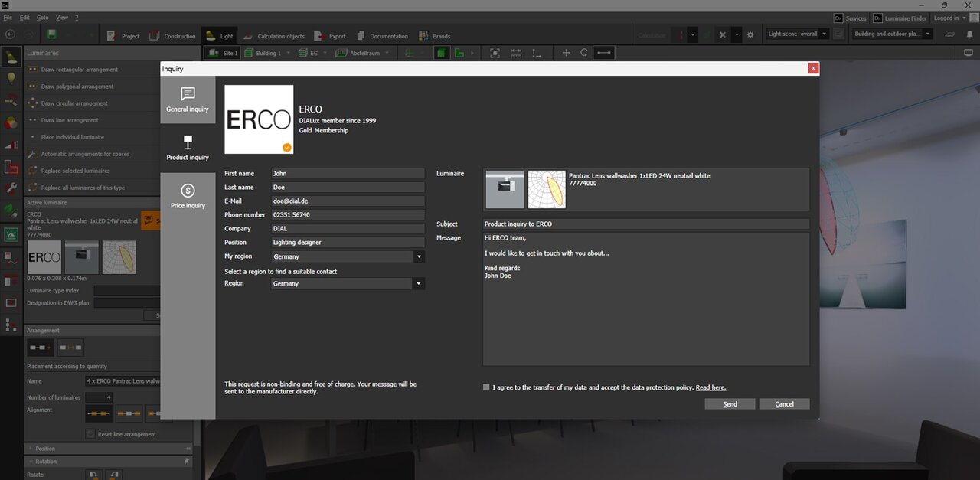Click the abort calculation X icon
Image resolution: width=980 pixels, height=480 pixels.
pos(722,35)
